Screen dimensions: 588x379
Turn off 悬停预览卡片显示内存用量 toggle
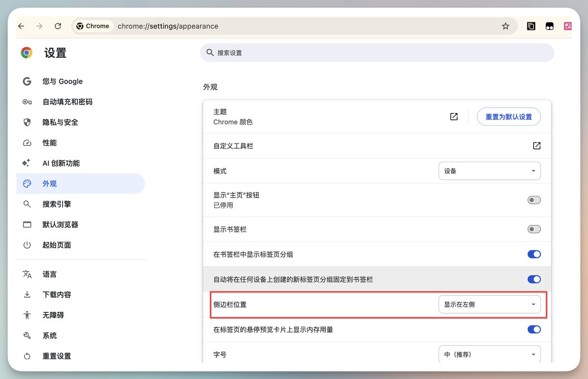tap(534, 330)
